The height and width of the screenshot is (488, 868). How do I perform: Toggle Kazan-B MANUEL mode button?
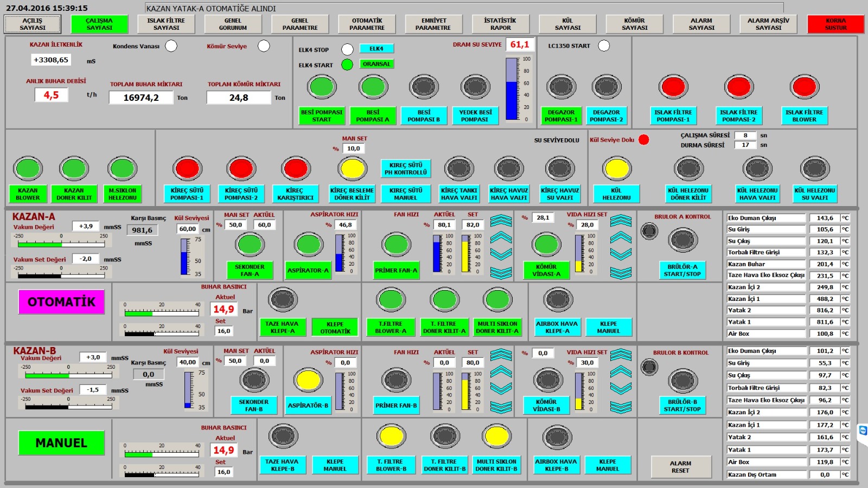61,443
